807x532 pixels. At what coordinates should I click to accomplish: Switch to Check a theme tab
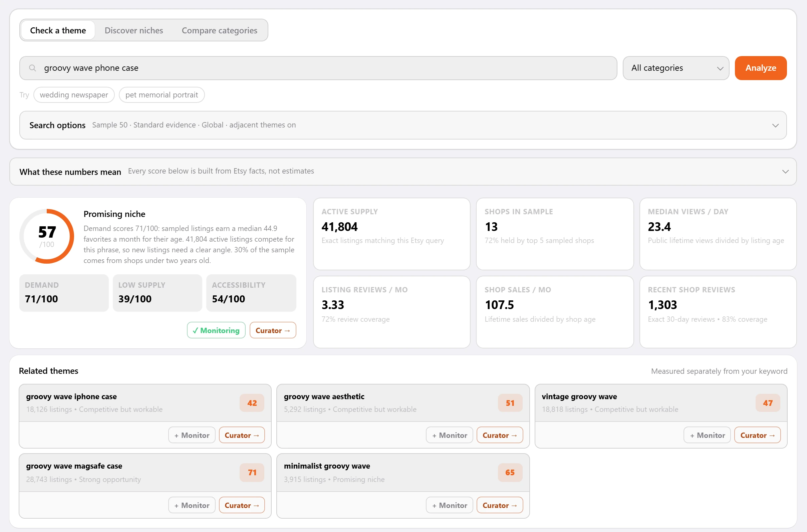click(58, 30)
